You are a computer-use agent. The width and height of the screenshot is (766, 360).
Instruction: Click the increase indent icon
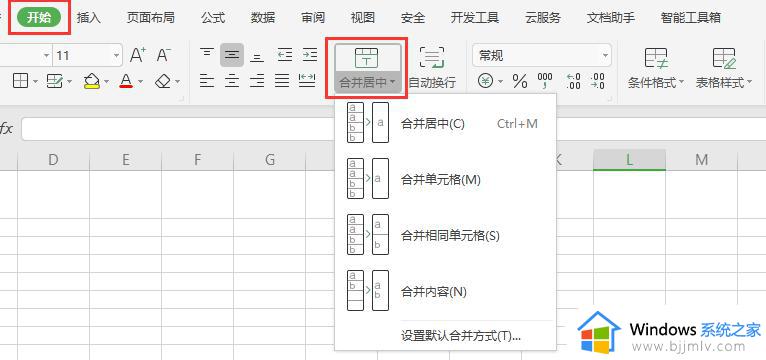point(310,54)
